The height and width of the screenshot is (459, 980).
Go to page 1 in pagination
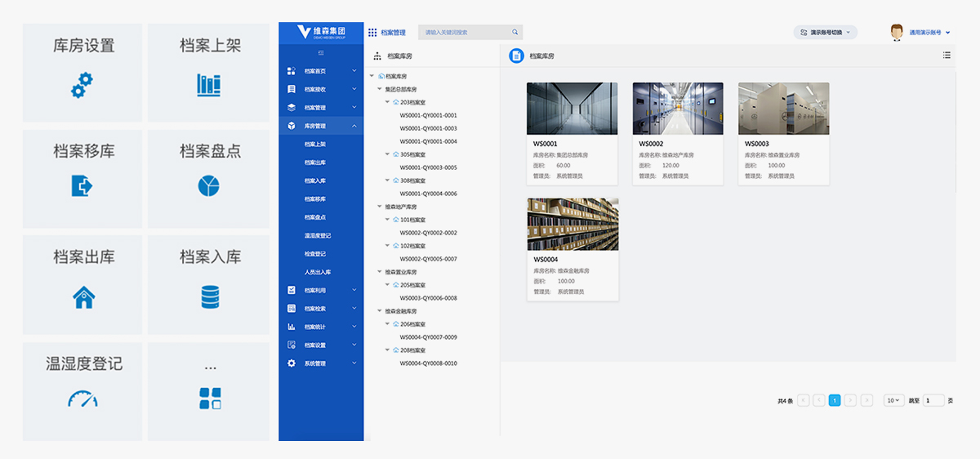835,400
